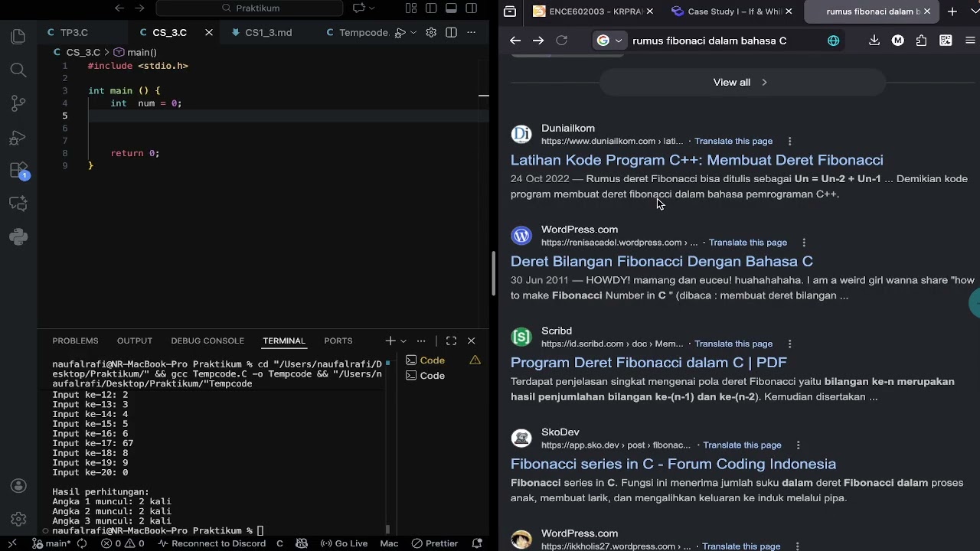
Task: Open Program Deret Fibonacci dalam C PDF link
Action: [648, 362]
